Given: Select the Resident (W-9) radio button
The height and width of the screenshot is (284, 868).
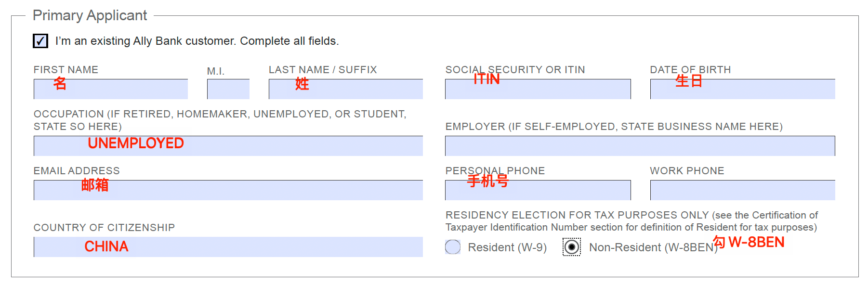Looking at the screenshot, I should pos(453,247).
